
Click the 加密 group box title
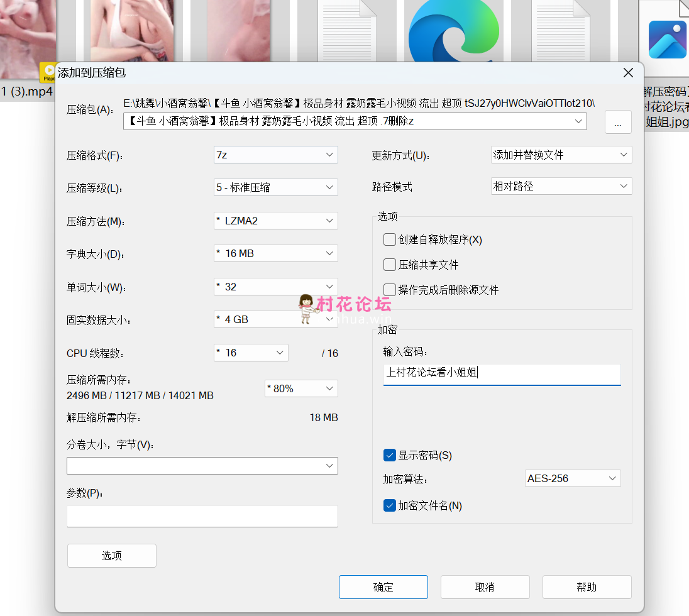387,329
